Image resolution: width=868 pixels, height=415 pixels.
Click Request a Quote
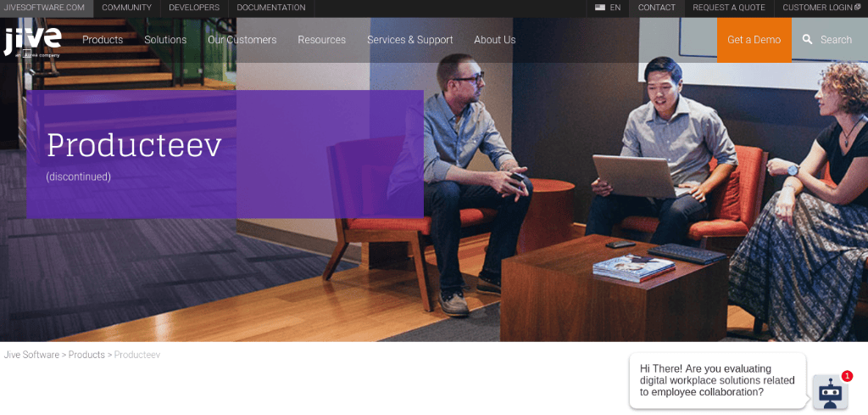pyautogui.click(x=729, y=8)
